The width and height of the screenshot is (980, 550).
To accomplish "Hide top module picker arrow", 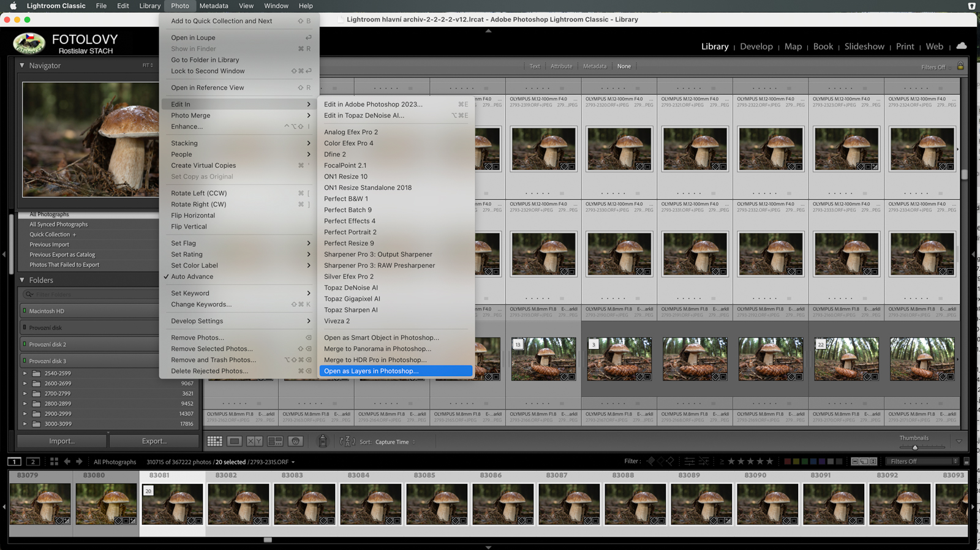I will pyautogui.click(x=488, y=30).
